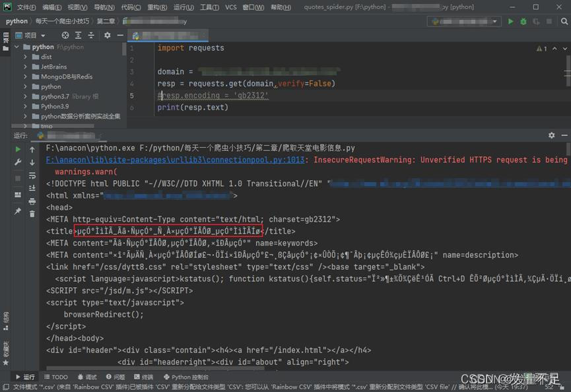This screenshot has height=392, width=571.
Task: Open the 代码(C) menu
Action: tap(131, 7)
